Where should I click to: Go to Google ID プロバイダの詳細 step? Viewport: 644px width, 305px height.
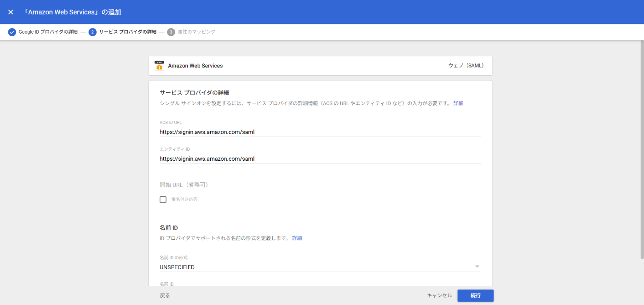48,32
